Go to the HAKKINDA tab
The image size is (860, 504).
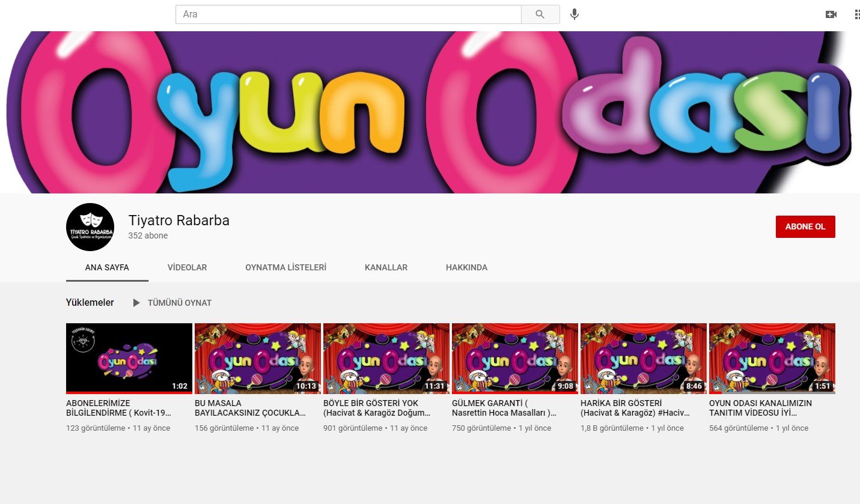[x=466, y=267]
